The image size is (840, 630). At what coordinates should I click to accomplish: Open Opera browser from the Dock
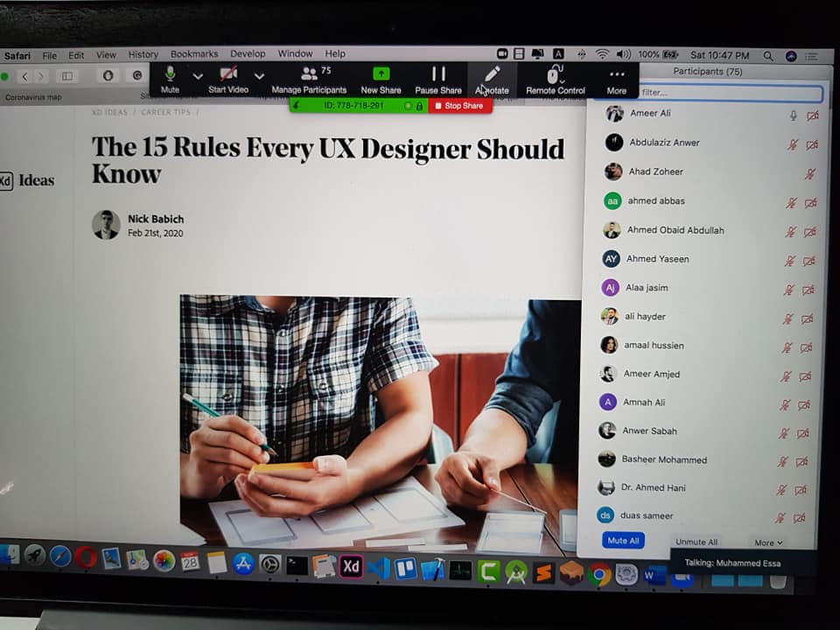tap(86, 557)
